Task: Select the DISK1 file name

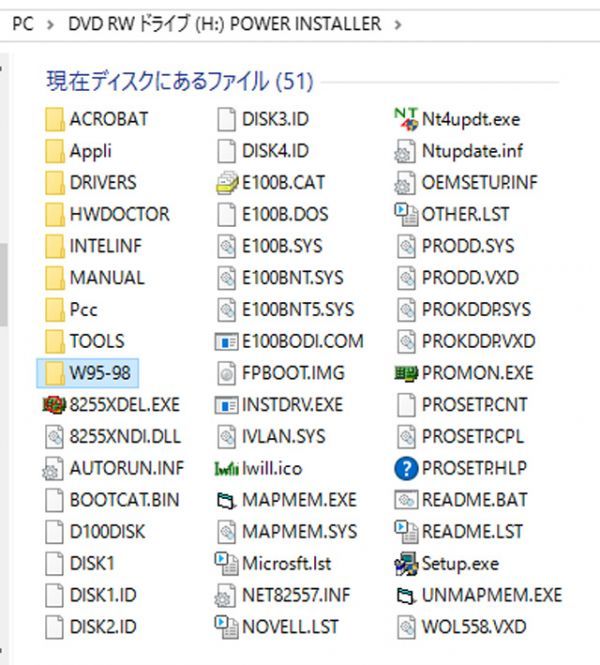Action: [92, 564]
